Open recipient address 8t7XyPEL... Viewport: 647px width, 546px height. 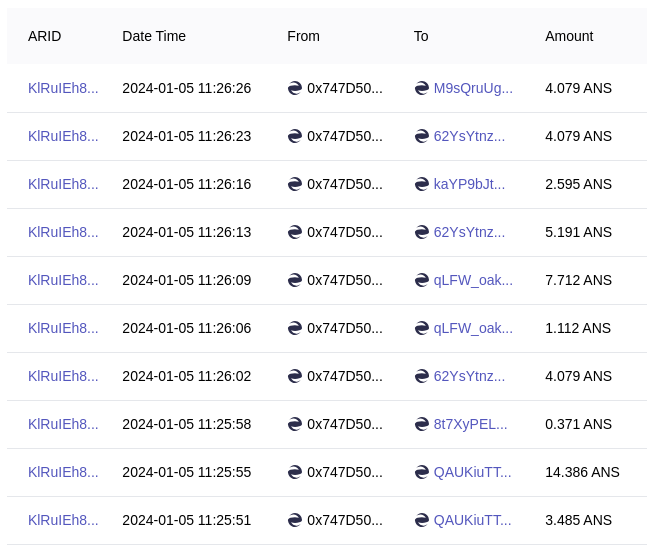(x=470, y=424)
